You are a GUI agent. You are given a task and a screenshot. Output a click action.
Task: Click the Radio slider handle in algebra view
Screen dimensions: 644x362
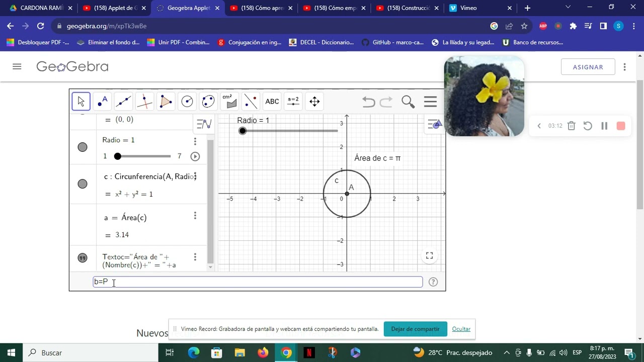coord(118,156)
